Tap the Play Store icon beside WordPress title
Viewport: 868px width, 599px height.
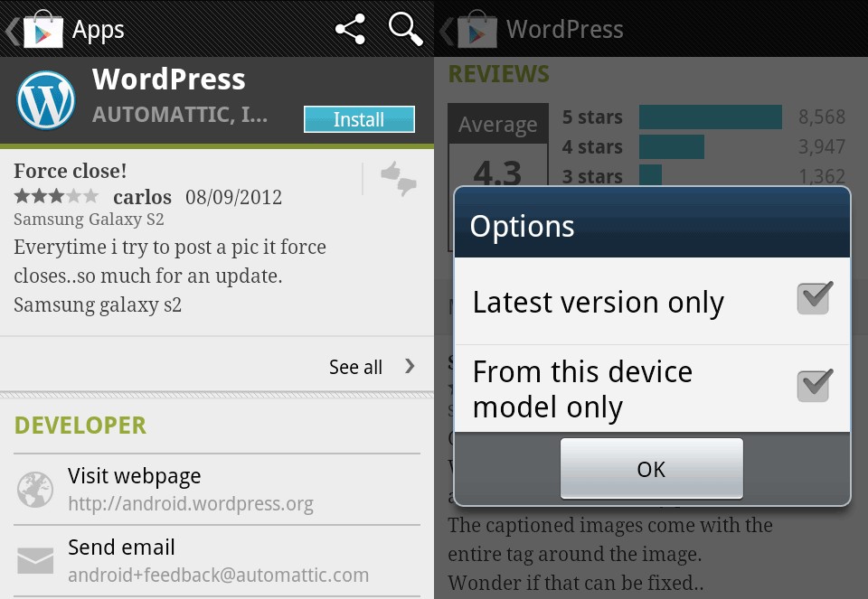(476, 29)
